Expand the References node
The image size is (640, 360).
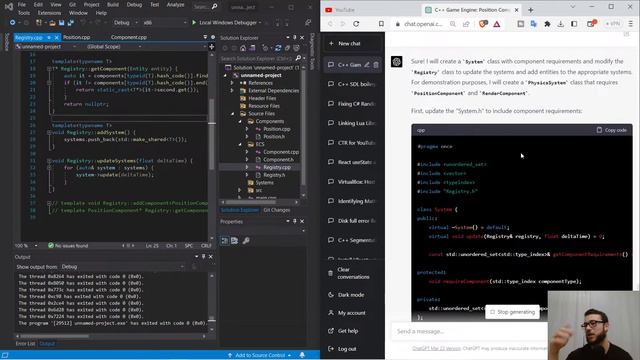pyautogui.click(x=232, y=83)
